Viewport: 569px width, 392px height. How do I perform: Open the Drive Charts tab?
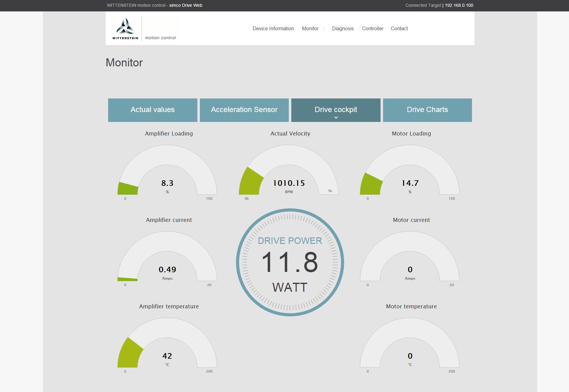tap(427, 110)
